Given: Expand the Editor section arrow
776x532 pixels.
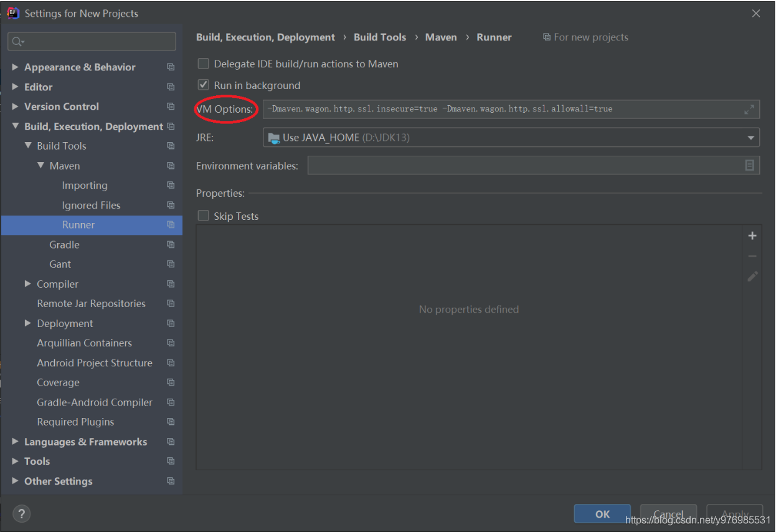Looking at the screenshot, I should (15, 87).
